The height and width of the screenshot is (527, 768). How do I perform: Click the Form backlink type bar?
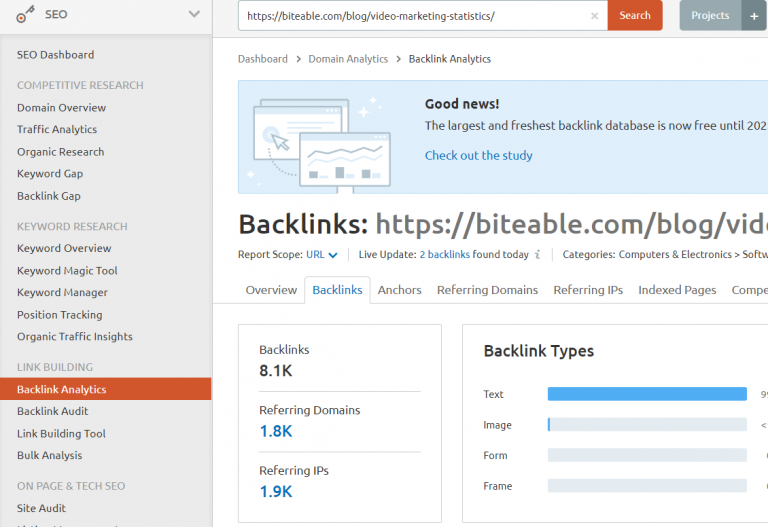(647, 455)
